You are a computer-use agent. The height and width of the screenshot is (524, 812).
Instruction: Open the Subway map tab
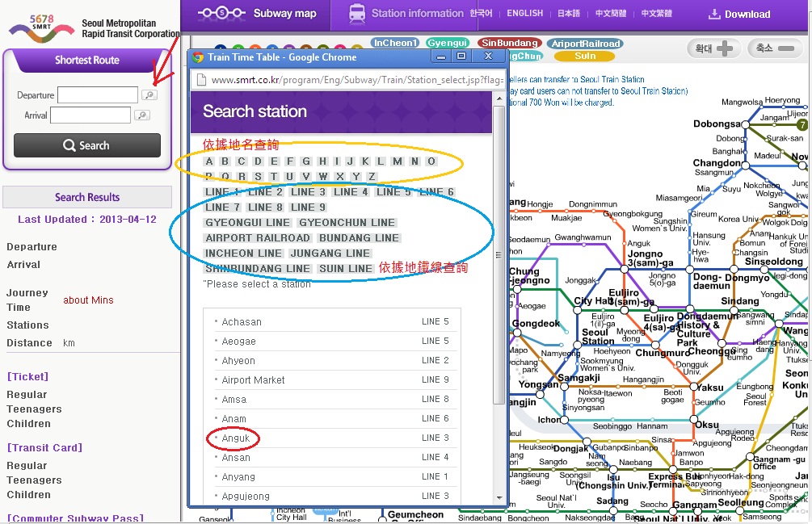pyautogui.click(x=257, y=14)
